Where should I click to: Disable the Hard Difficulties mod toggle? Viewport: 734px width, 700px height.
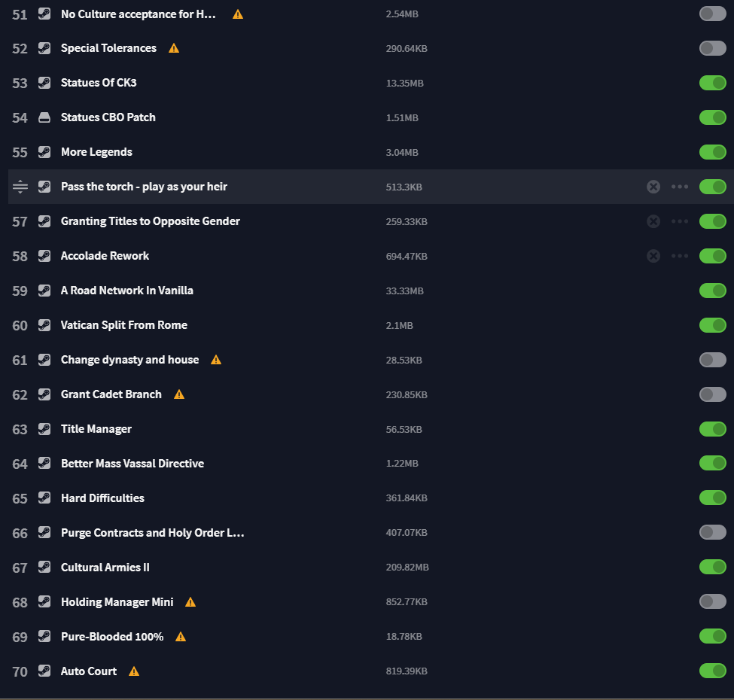click(712, 498)
